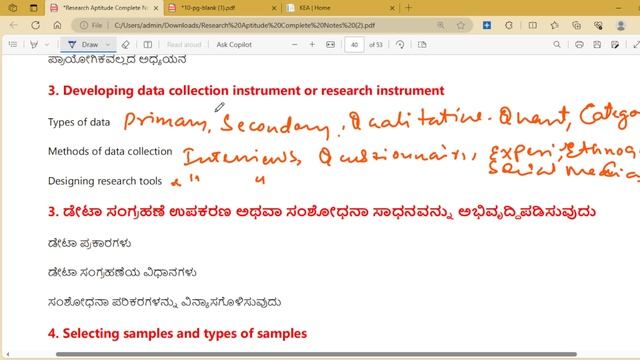
Task: Zoom in the PDF with plus
Action: point(312,44)
